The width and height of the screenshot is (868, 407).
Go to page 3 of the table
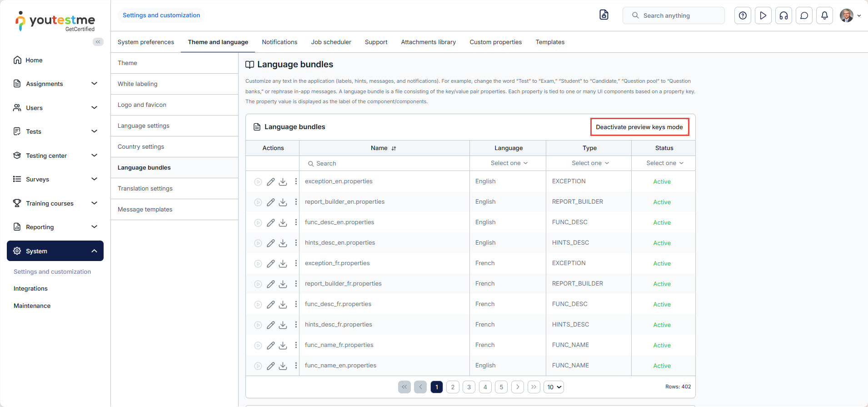point(469,387)
